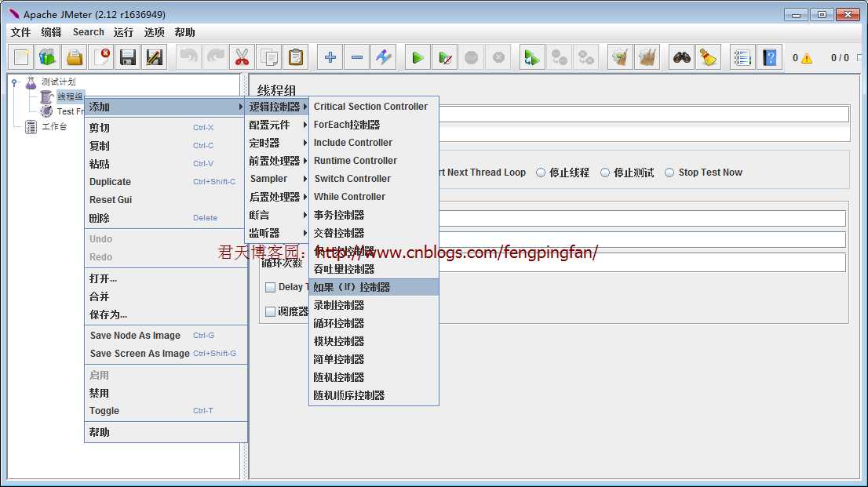Select the 测试计划 tree node

coord(58,82)
